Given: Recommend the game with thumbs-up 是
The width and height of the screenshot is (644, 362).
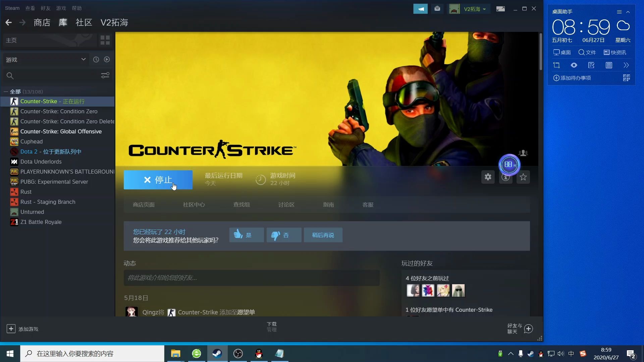Looking at the screenshot, I should (247, 235).
